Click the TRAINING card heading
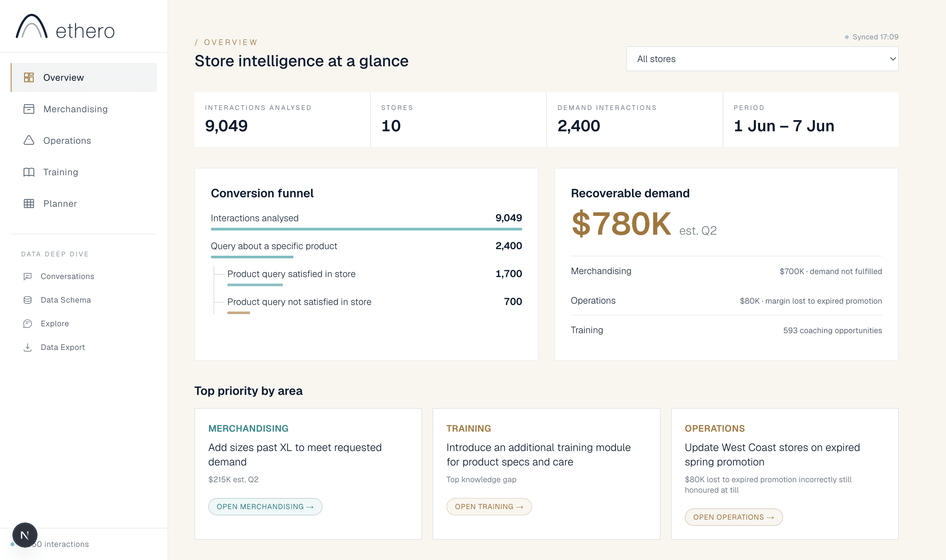This screenshot has height=560, width=946. pos(468,428)
